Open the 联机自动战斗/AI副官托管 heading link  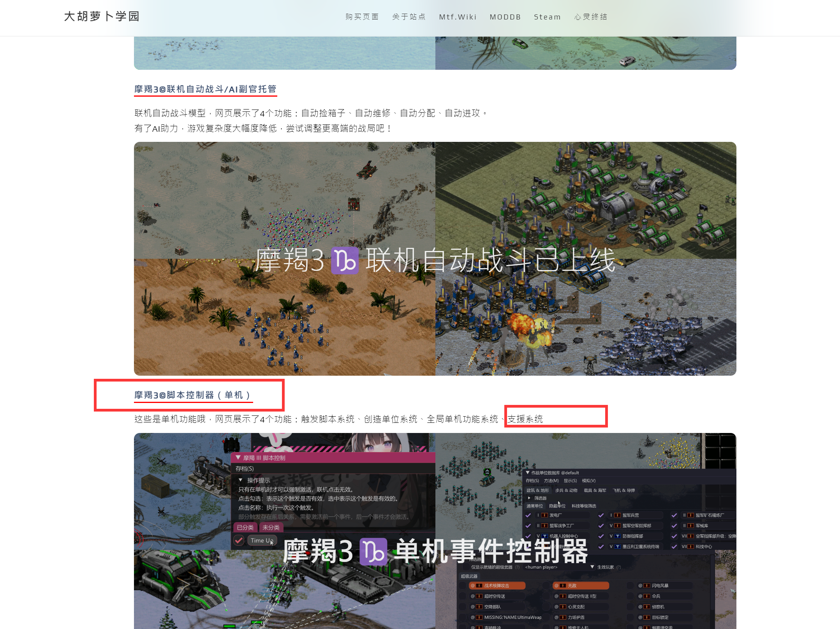pyautogui.click(x=205, y=89)
